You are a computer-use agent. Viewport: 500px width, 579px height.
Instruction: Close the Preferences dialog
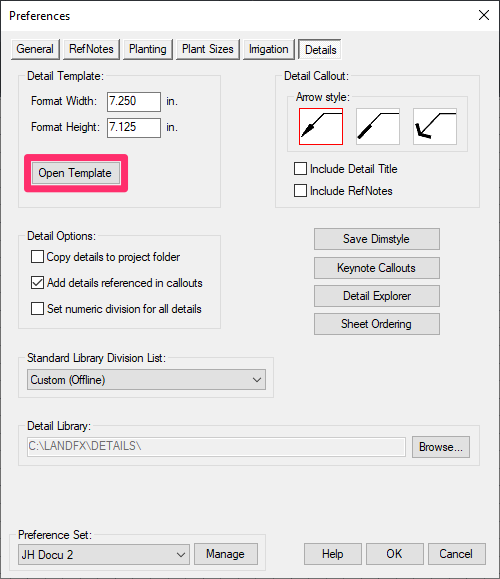coord(484,16)
